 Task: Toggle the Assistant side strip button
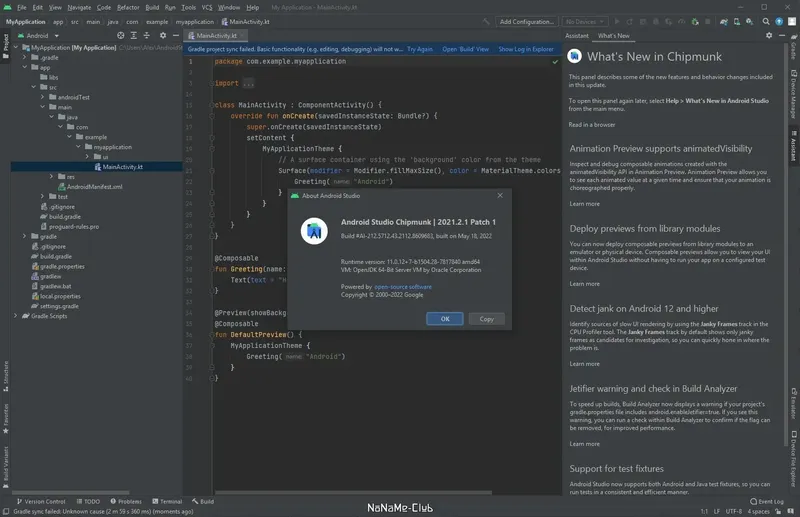[794, 146]
